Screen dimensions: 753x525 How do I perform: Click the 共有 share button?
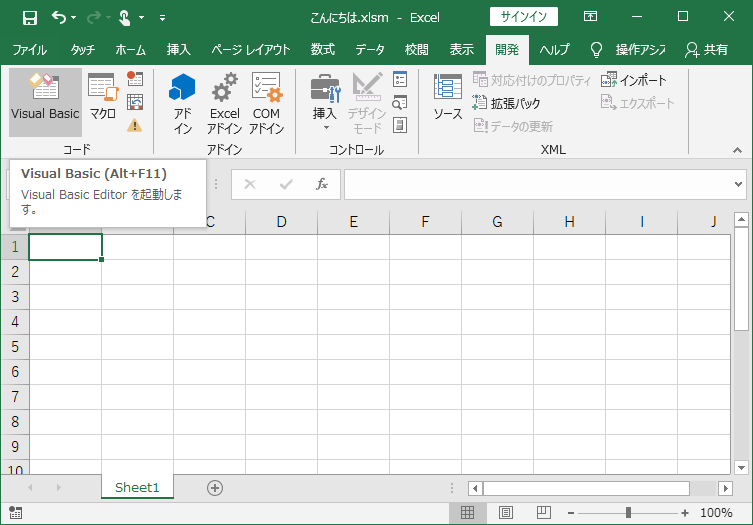(707, 49)
